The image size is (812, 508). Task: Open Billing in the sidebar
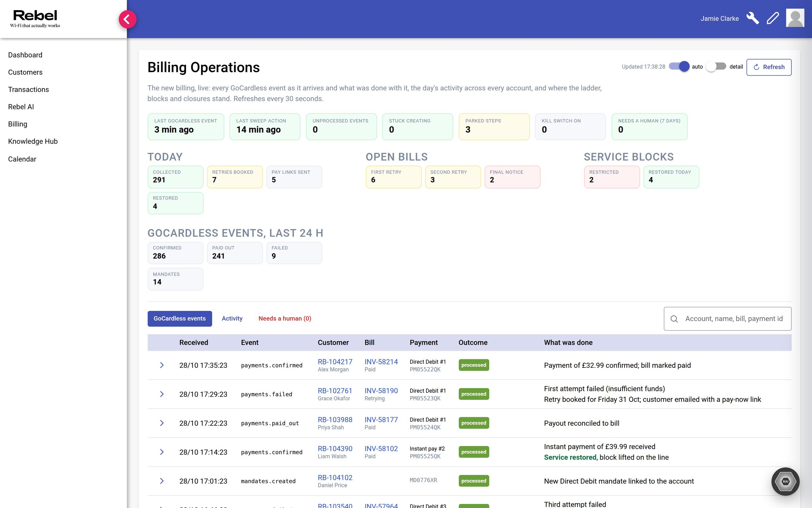tap(18, 124)
